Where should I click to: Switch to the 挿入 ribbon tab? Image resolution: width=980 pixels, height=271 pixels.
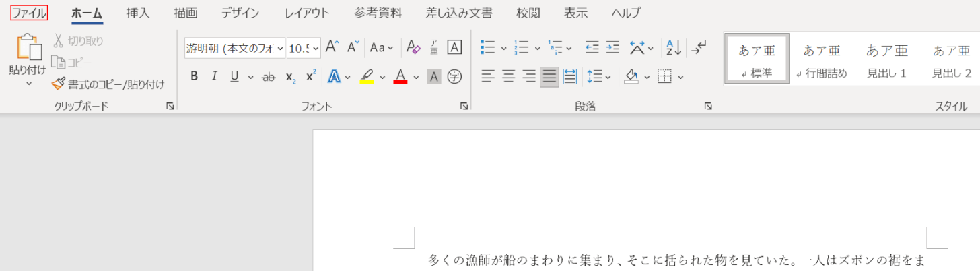coord(138,13)
